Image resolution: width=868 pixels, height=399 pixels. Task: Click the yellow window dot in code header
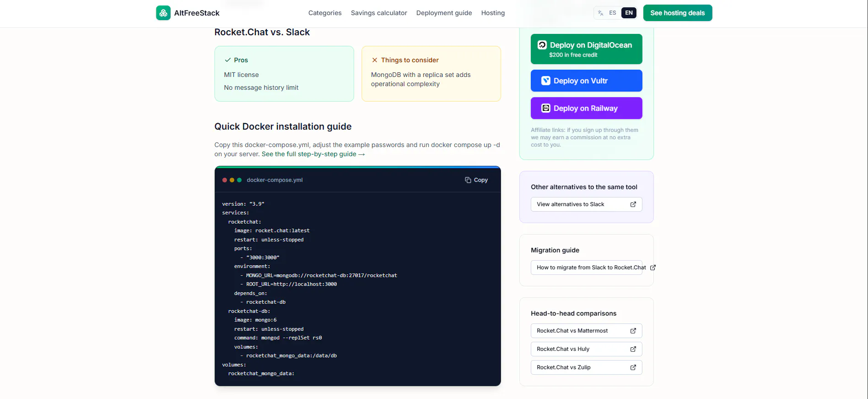[232, 180]
